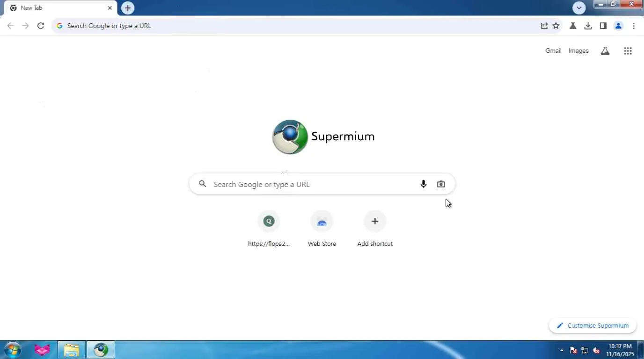The height and width of the screenshot is (359, 644).
Task: Open the Web Store shortcut
Action: point(322,229)
